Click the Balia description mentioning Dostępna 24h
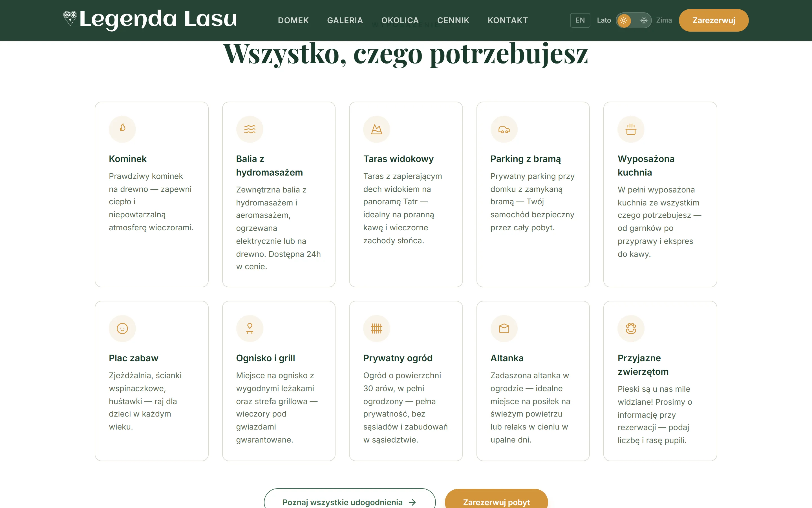The height and width of the screenshot is (508, 812). [x=278, y=228]
